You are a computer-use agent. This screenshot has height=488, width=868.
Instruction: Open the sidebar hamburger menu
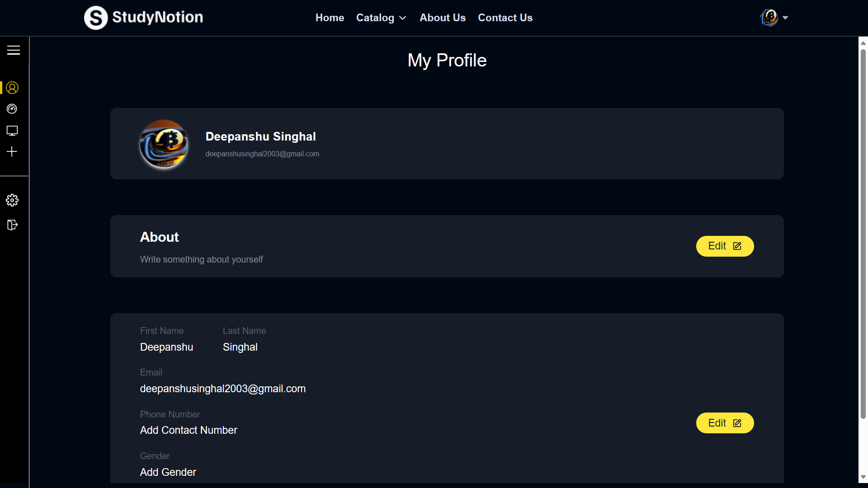(13, 50)
